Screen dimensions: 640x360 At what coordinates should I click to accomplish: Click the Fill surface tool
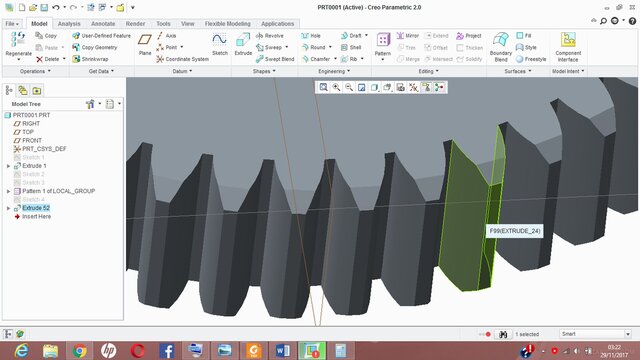click(x=524, y=36)
